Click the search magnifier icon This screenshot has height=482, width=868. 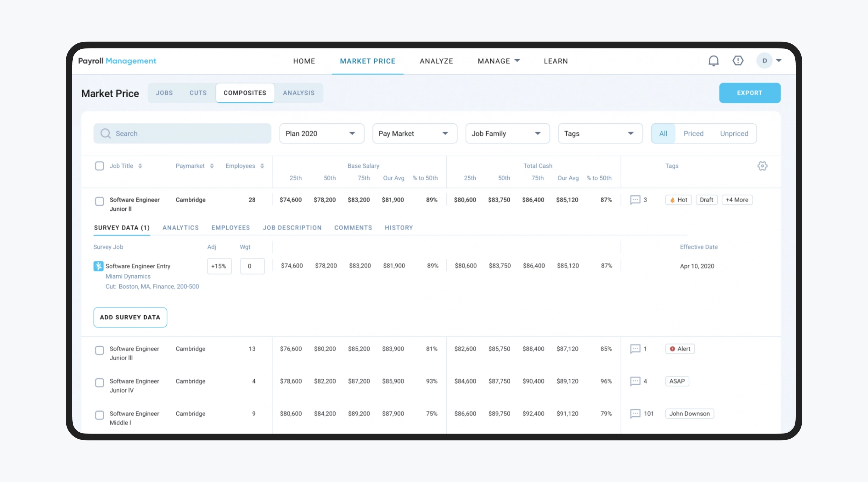click(x=105, y=133)
